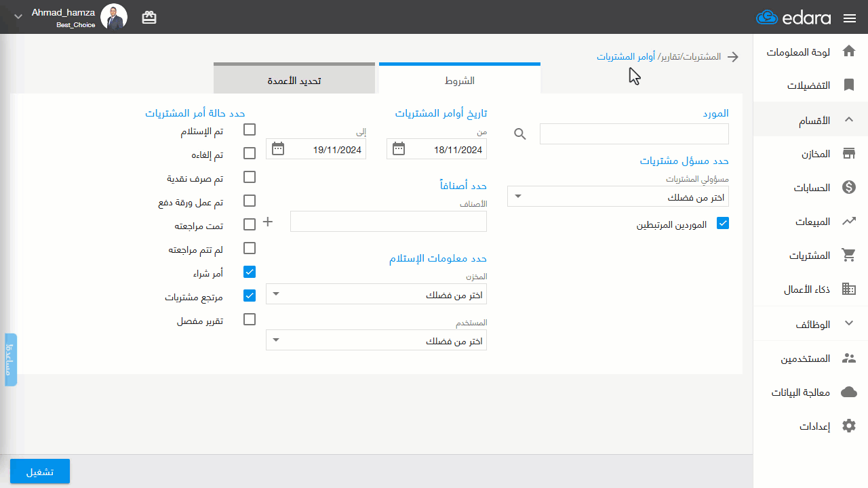Check the تم الإستلام checkbox
868x488 pixels.
click(x=250, y=129)
